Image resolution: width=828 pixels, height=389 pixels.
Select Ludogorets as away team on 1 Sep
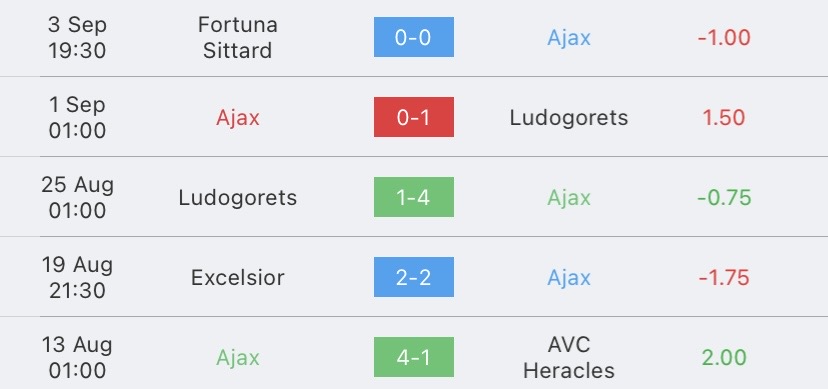point(569,118)
